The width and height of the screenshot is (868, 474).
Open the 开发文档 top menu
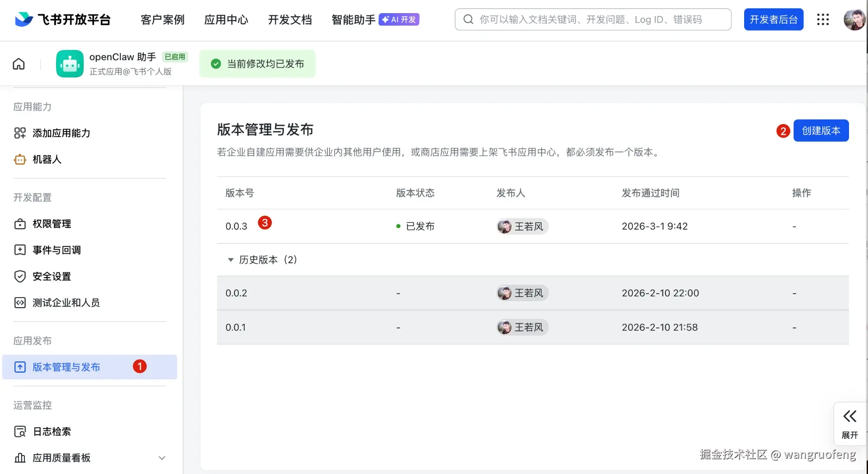coord(290,19)
